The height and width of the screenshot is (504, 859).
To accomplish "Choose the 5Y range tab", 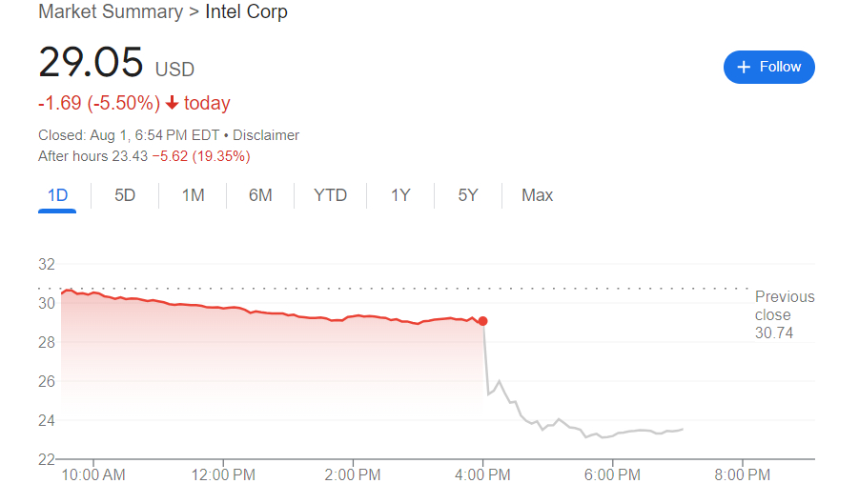I will point(467,195).
